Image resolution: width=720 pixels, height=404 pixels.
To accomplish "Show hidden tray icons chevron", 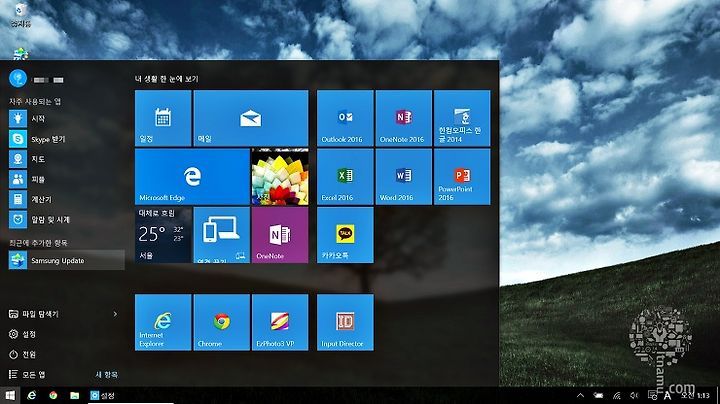I will (x=580, y=395).
